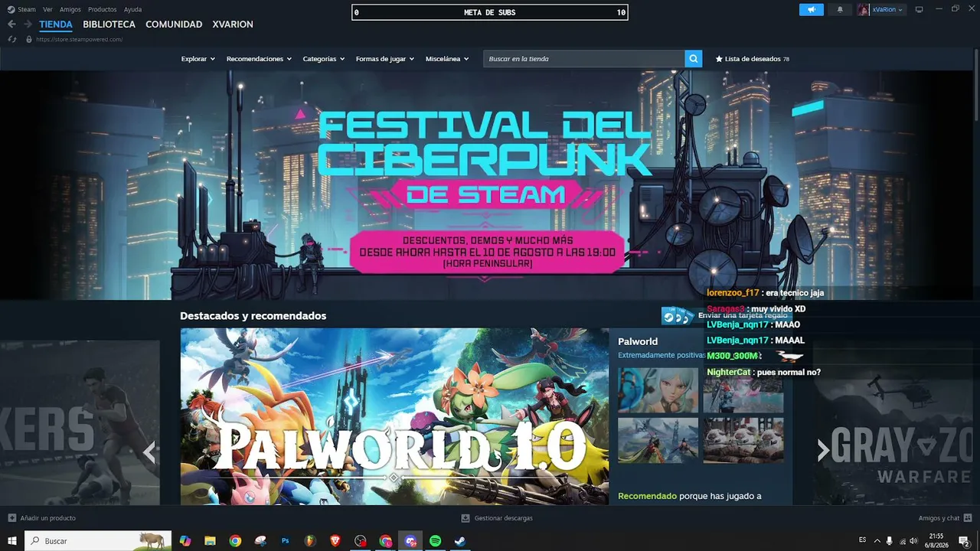Click the magnifier search button

tap(694, 59)
